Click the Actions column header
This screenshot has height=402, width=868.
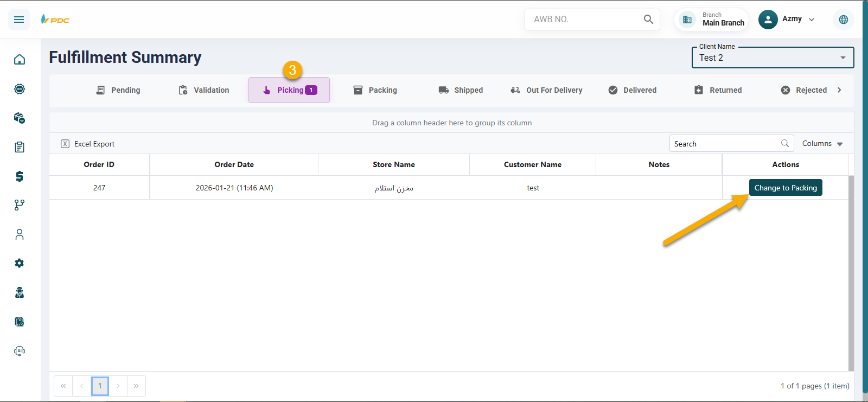tap(786, 164)
